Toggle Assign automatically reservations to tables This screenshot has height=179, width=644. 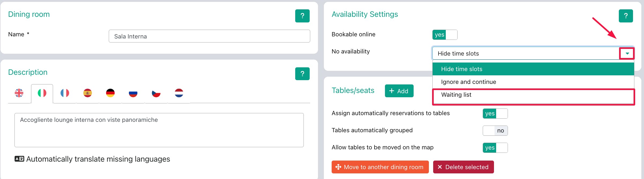tap(495, 114)
